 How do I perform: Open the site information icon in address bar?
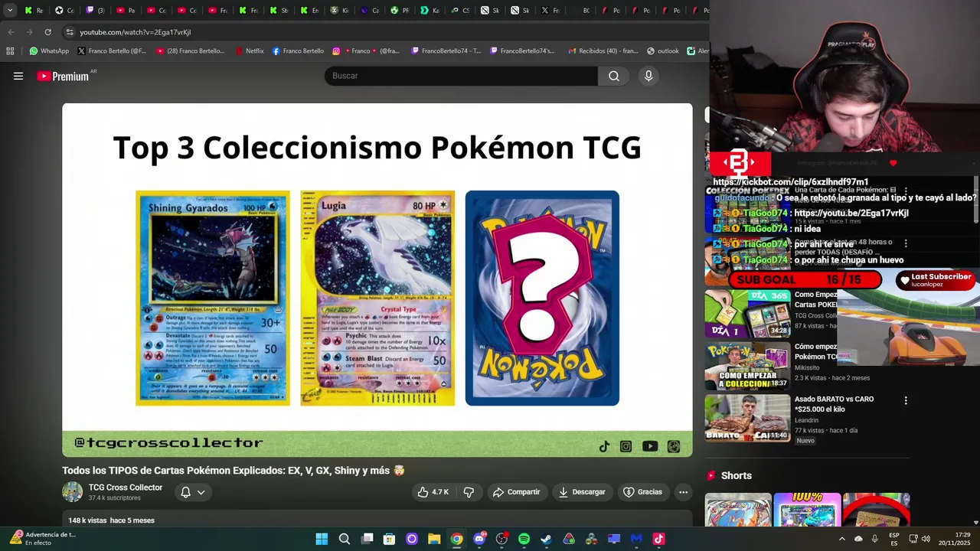[x=69, y=32]
